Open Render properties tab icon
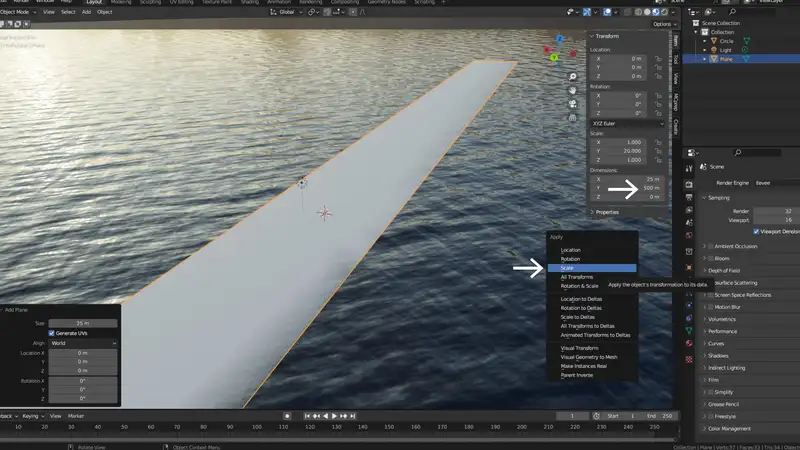 689,185
